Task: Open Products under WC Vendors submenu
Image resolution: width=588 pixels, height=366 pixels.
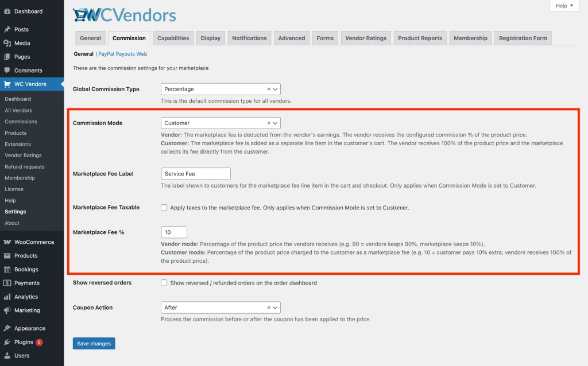Action: pos(16,133)
